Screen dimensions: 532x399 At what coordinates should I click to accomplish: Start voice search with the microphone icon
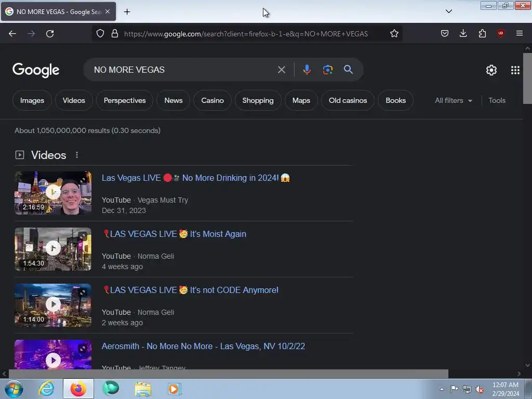pyautogui.click(x=307, y=70)
